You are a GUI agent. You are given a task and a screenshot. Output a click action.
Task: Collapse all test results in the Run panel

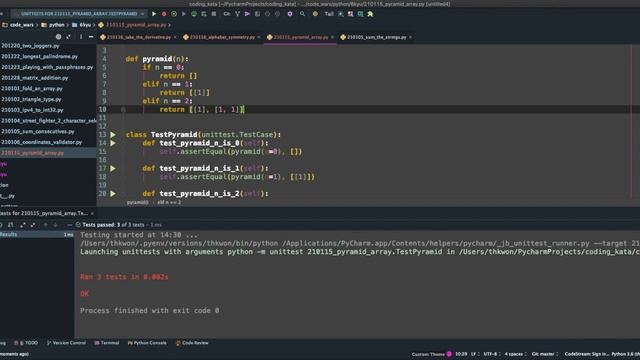pyautogui.click(x=33, y=225)
